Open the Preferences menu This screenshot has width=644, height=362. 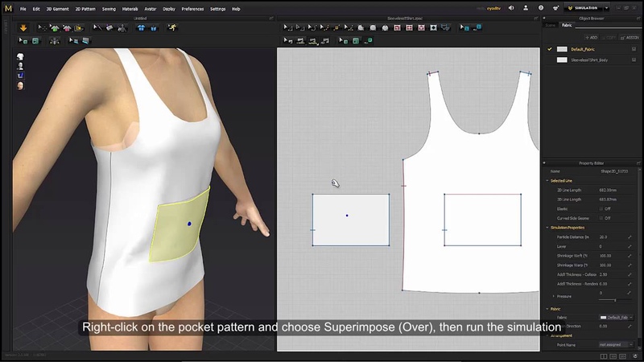[x=192, y=9]
